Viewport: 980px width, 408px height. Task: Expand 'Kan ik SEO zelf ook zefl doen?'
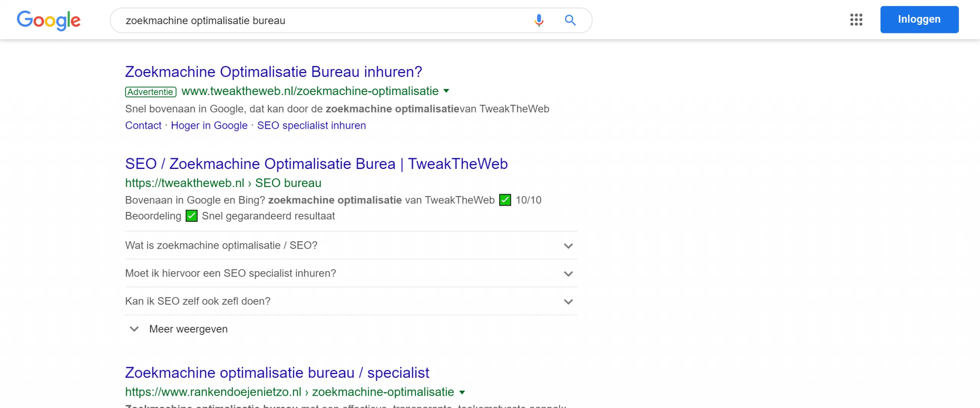[351, 301]
